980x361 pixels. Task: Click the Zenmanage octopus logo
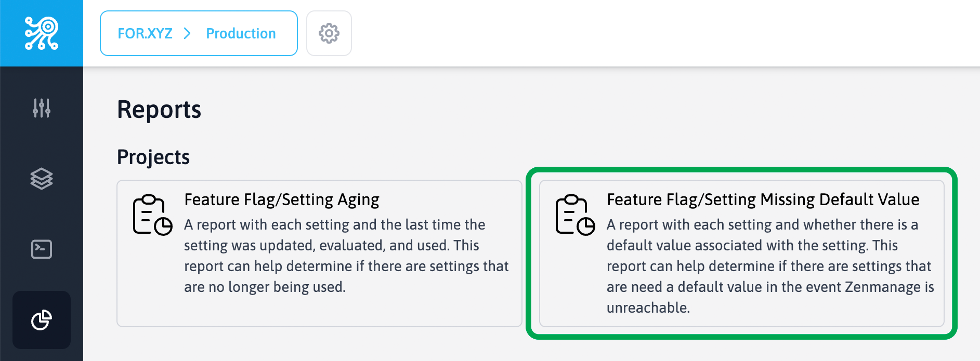42,33
